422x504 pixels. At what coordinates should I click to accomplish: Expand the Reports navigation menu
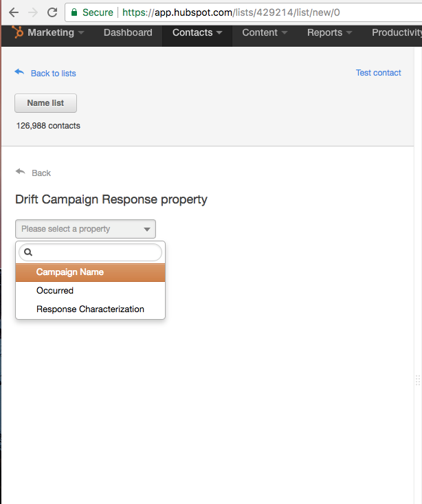click(329, 32)
